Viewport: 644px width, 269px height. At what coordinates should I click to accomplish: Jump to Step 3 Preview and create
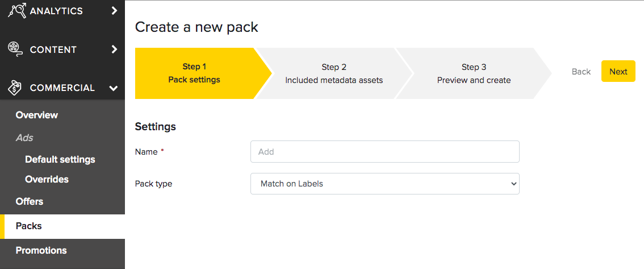click(474, 73)
